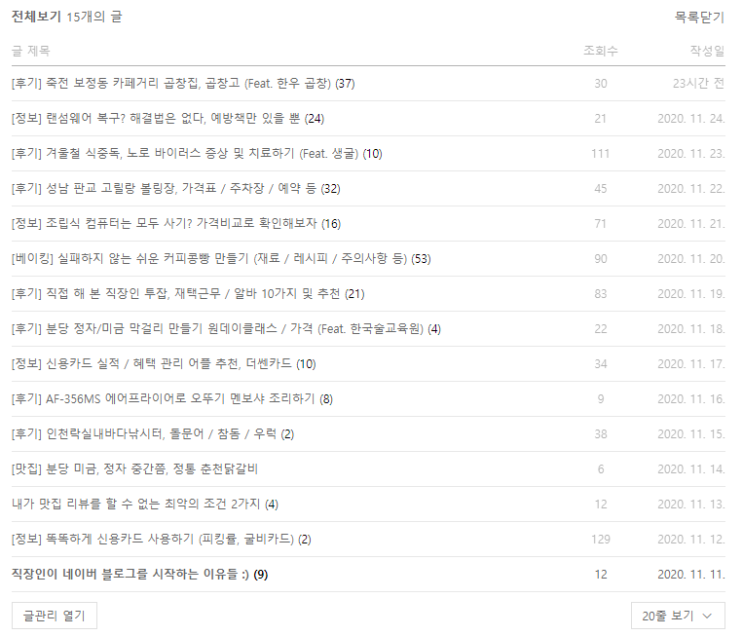Viewport: 743px width, 636px height.
Task: Open 내가 맛집 리뷰를 할 수 없는 post
Action: (x=145, y=504)
